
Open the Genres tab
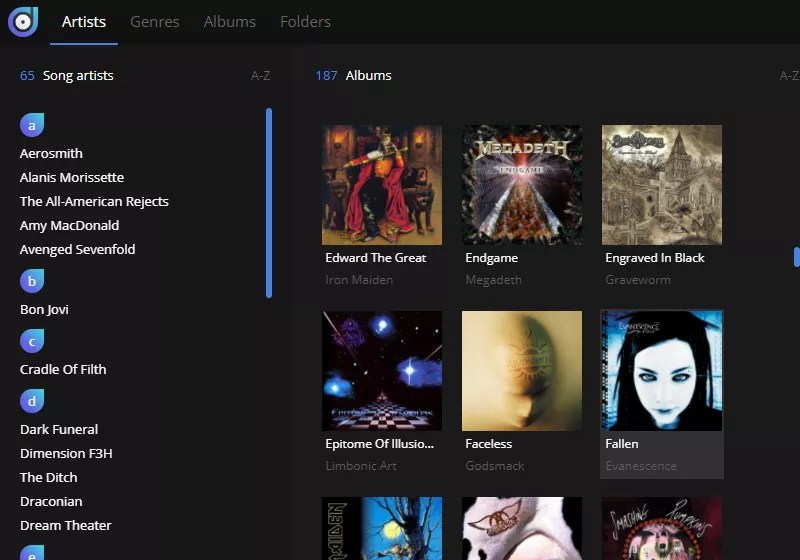click(x=155, y=22)
